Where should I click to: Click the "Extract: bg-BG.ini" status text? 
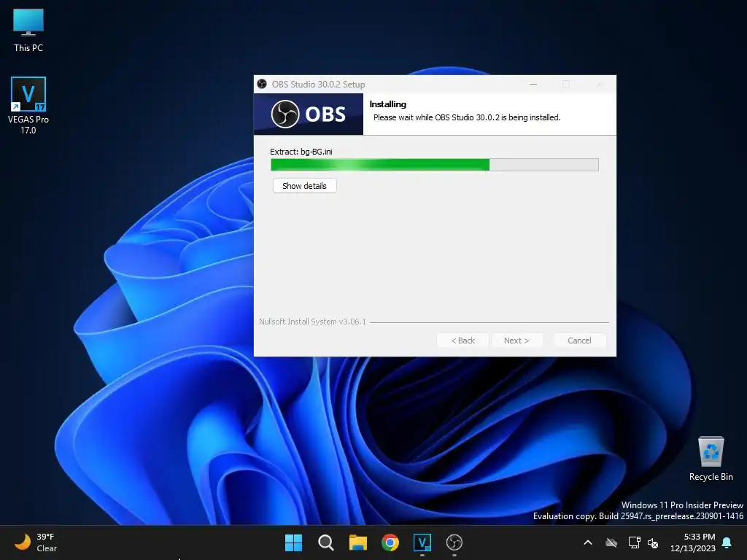click(301, 152)
